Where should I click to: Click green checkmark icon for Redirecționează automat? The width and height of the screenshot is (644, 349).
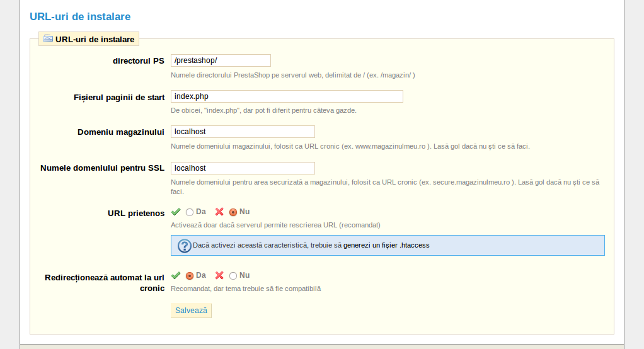[x=176, y=275]
